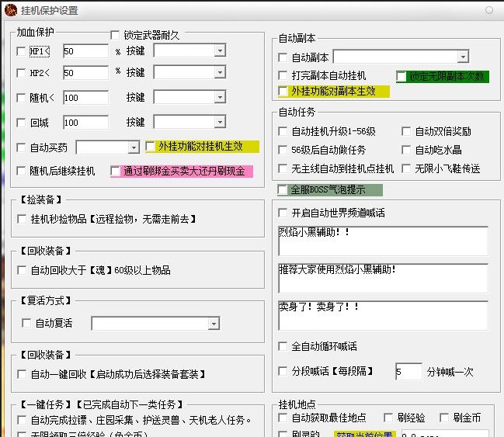Image resolution: width=504 pixels, height=437 pixels.
Task: Click the 分段喊话 minutes interval field
Action: [x=408, y=372]
